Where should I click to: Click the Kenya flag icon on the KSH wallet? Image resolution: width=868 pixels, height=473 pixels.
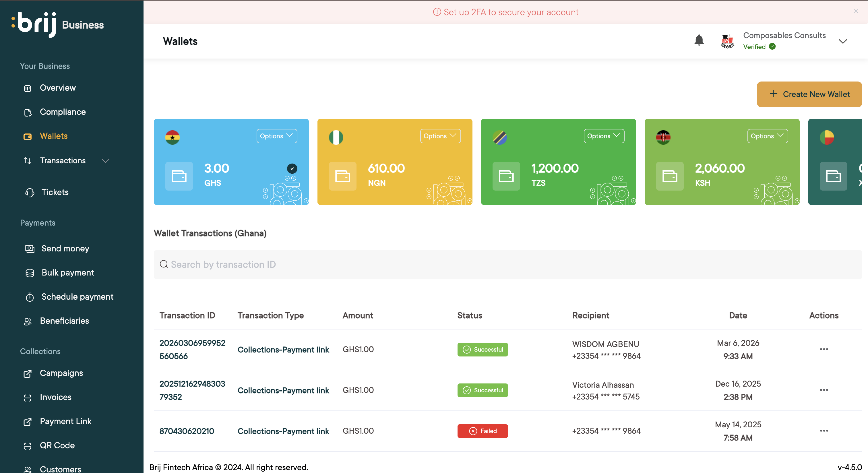663,137
